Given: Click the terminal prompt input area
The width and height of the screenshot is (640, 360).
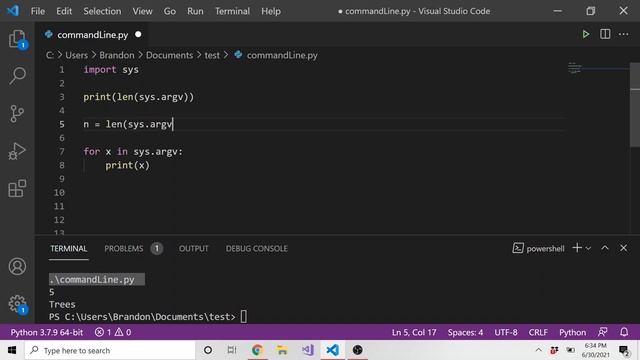Looking at the screenshot, I should 243,317.
